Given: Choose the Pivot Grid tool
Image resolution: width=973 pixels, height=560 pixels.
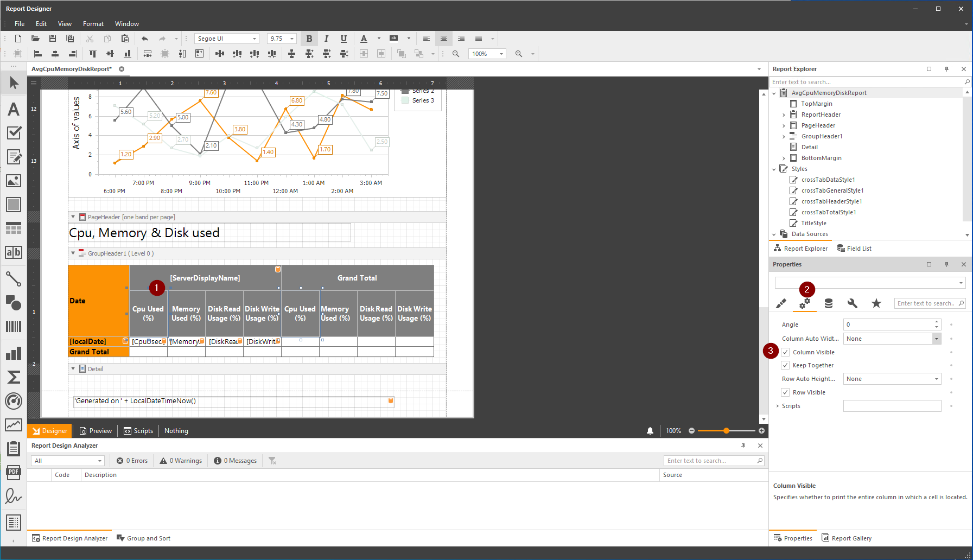Looking at the screenshot, I should [14, 523].
